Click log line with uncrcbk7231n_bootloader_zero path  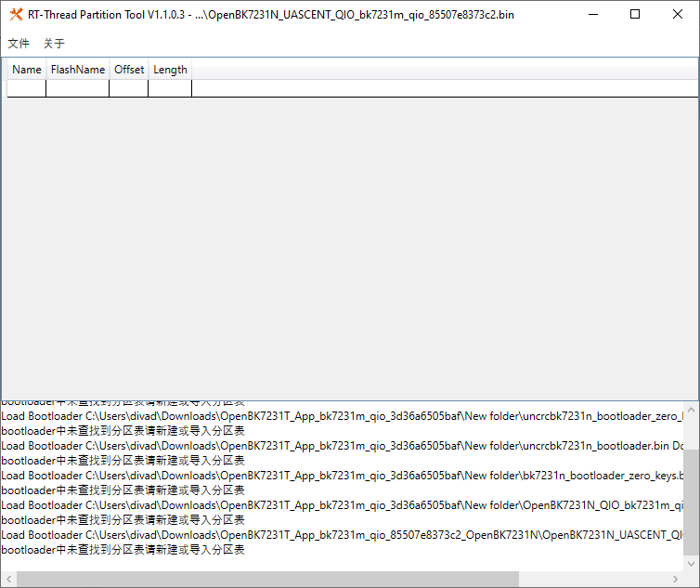pos(342,416)
